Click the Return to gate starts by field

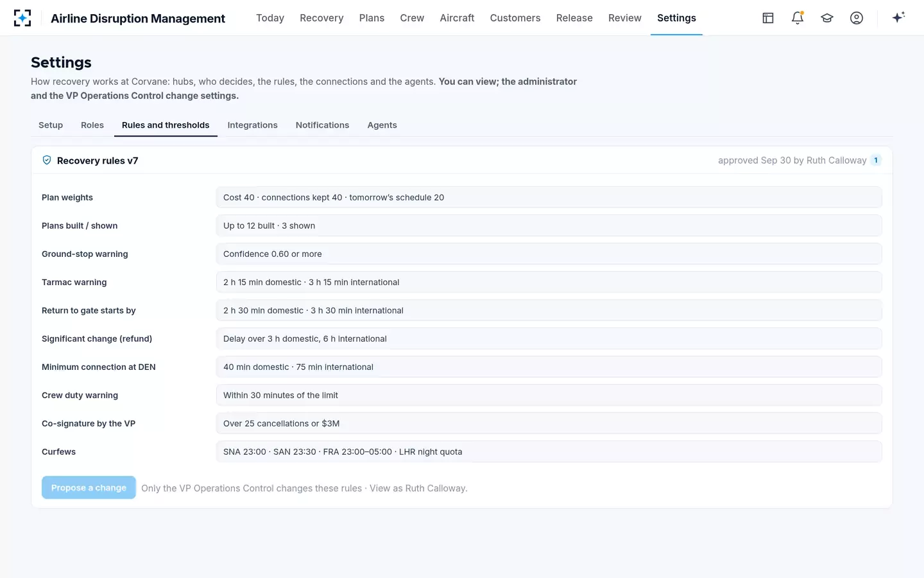tap(549, 310)
